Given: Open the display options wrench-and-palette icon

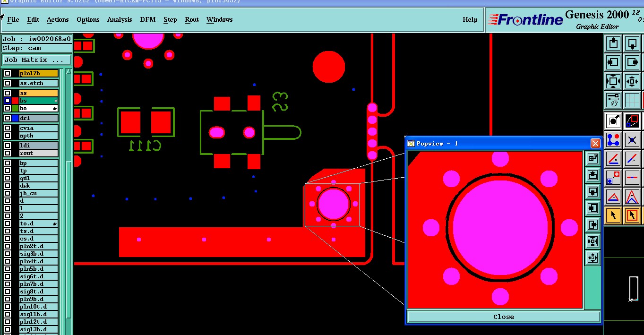Looking at the screenshot, I should point(613,100).
